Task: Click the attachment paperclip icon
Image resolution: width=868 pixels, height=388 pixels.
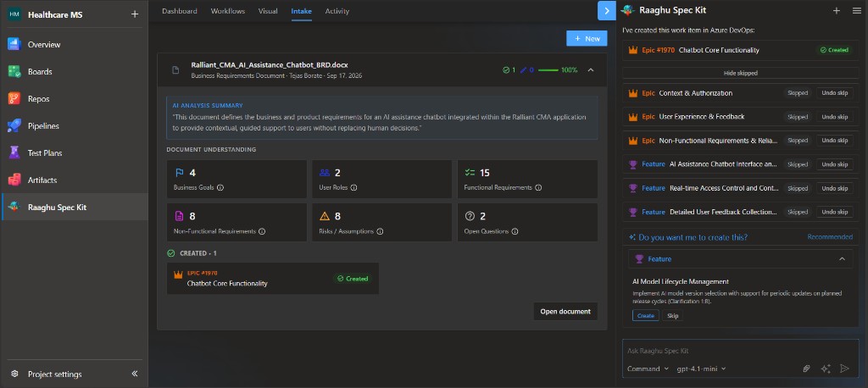Action: tap(807, 368)
